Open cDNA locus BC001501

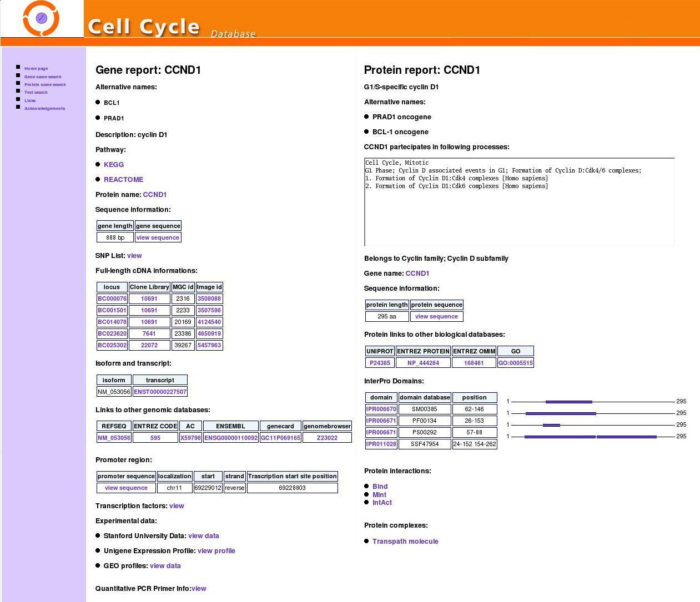[112, 310]
